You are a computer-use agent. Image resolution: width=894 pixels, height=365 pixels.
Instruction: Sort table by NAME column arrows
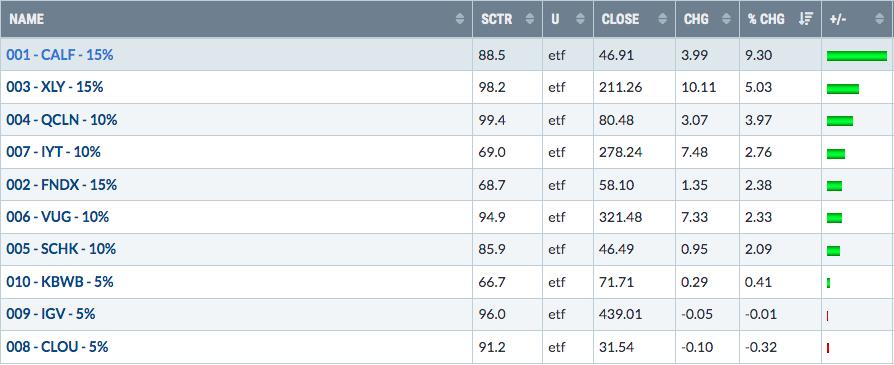[460, 19]
